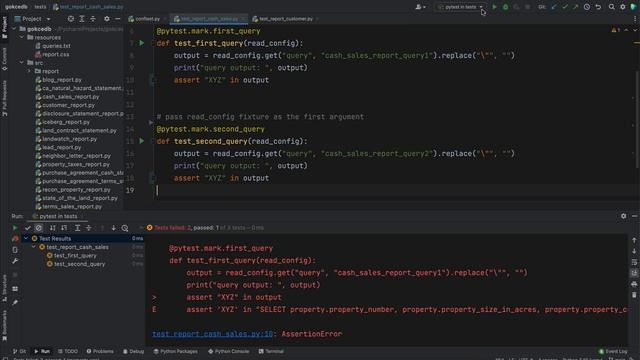Viewport: 640px width, 360px height.
Task: Collapse Test Results node
Action: [26, 238]
